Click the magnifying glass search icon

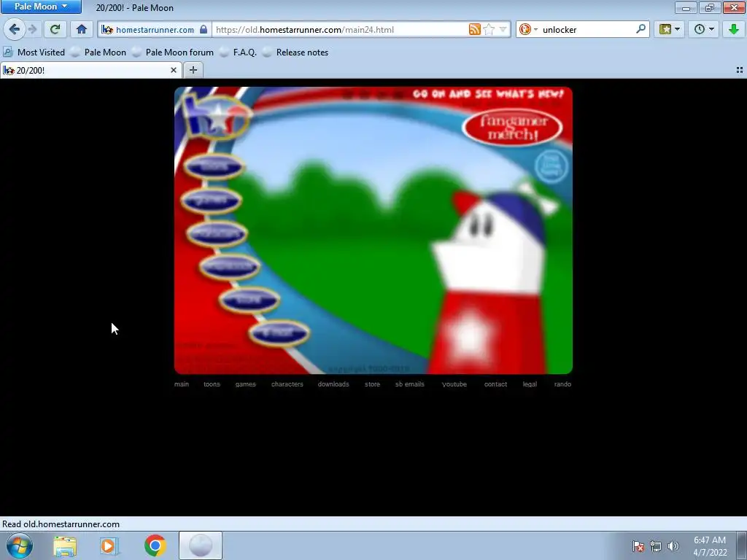coord(640,29)
